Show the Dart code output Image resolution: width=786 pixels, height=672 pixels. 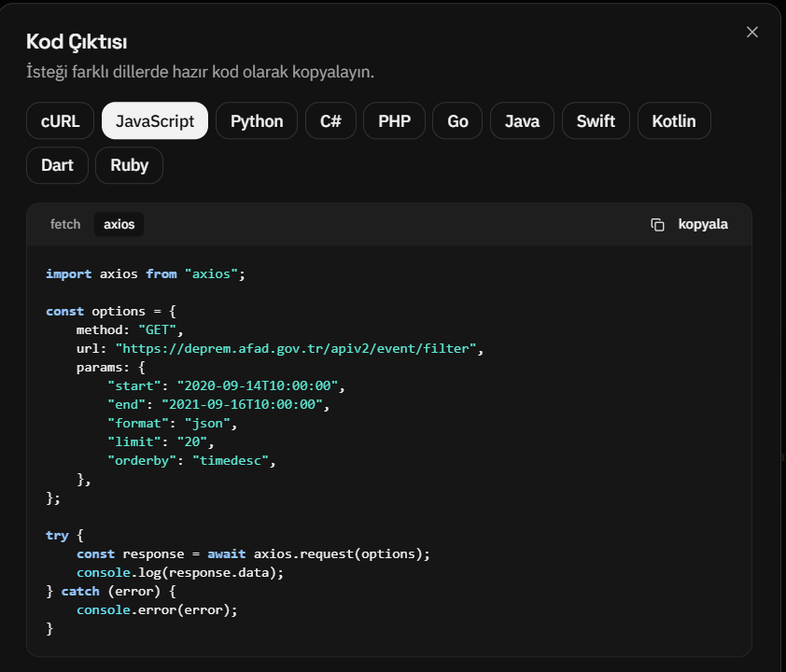coord(57,165)
